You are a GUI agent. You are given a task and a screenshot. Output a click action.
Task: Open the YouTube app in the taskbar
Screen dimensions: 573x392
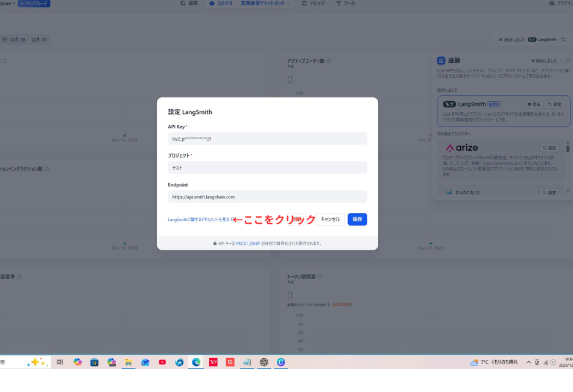click(x=162, y=362)
